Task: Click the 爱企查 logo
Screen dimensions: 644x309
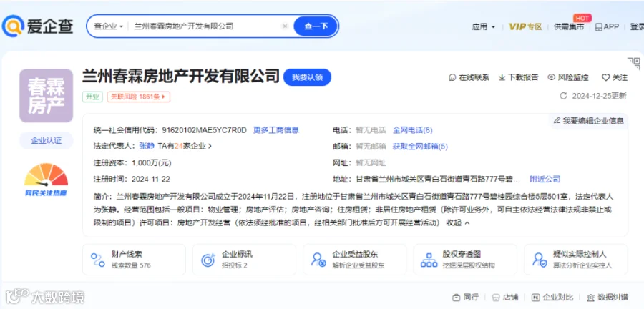Action: point(38,26)
